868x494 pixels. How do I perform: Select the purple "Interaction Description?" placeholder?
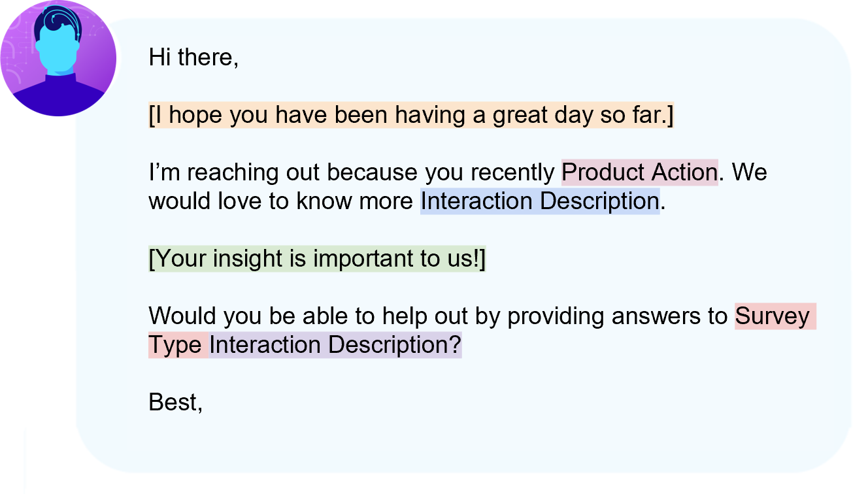click(335, 345)
